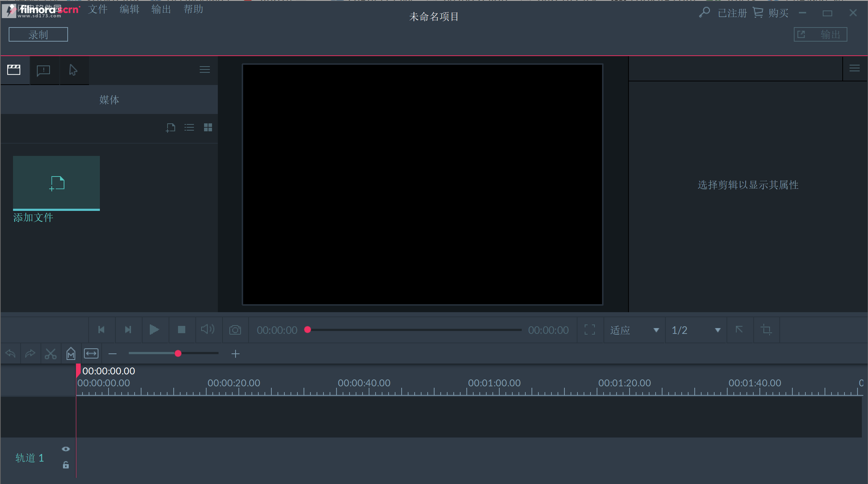Switch to the Cursor effects tab icon
This screenshot has width=868, height=484.
tap(73, 70)
